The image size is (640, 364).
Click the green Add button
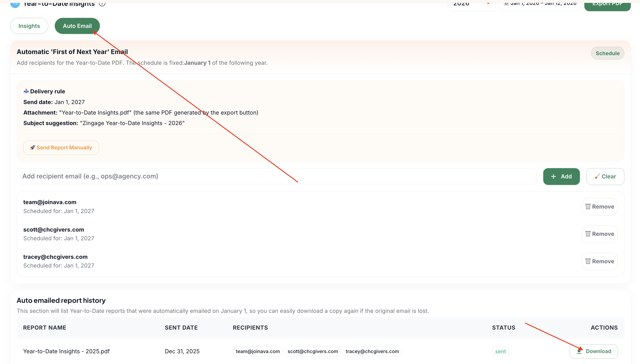pos(561,176)
